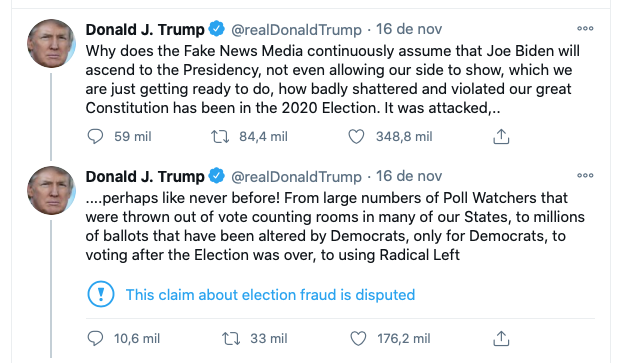Open @realDonaldTrump handle on first tweet
The height and width of the screenshot is (363, 622).
tap(296, 30)
